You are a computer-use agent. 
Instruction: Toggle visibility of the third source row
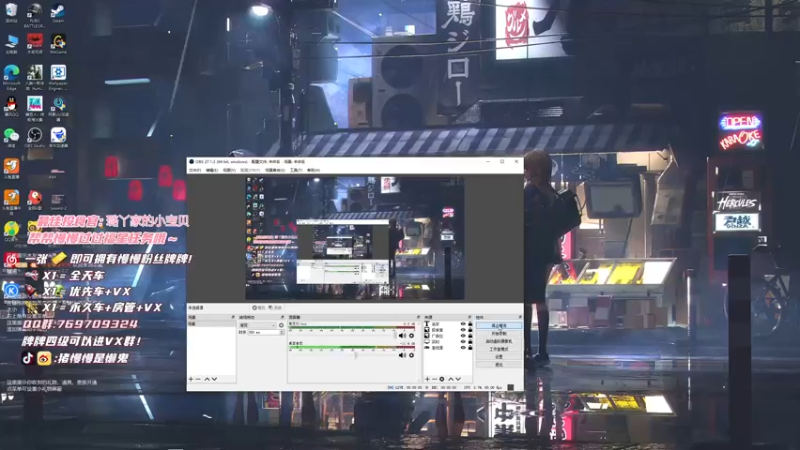[463, 336]
